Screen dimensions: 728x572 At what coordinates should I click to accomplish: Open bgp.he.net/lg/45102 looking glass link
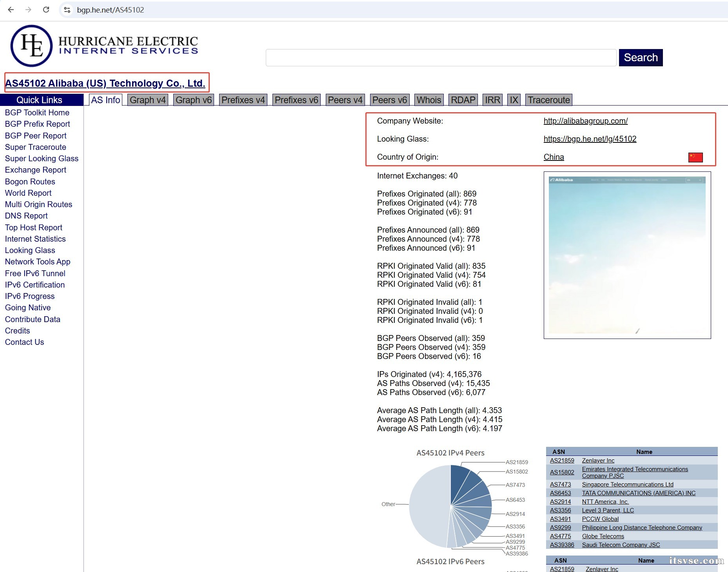[590, 139]
